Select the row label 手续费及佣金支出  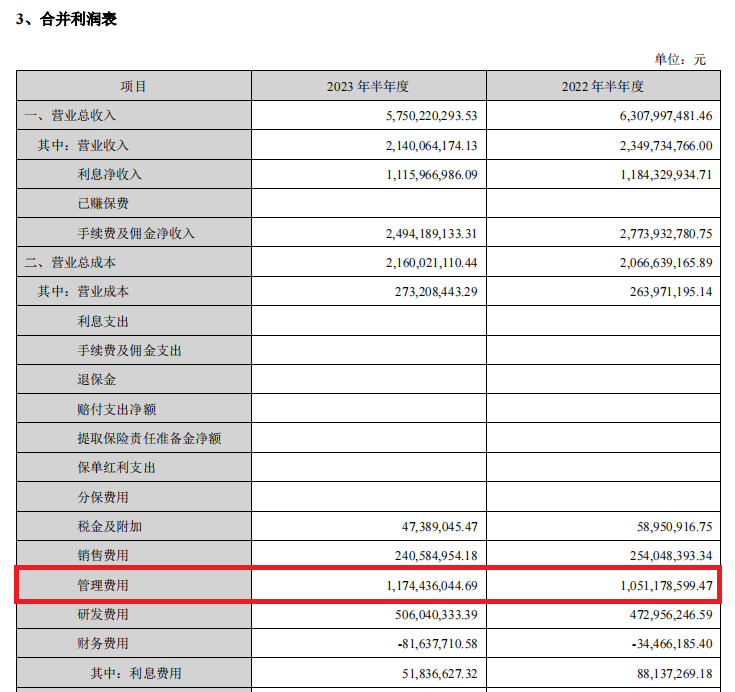[x=129, y=350]
